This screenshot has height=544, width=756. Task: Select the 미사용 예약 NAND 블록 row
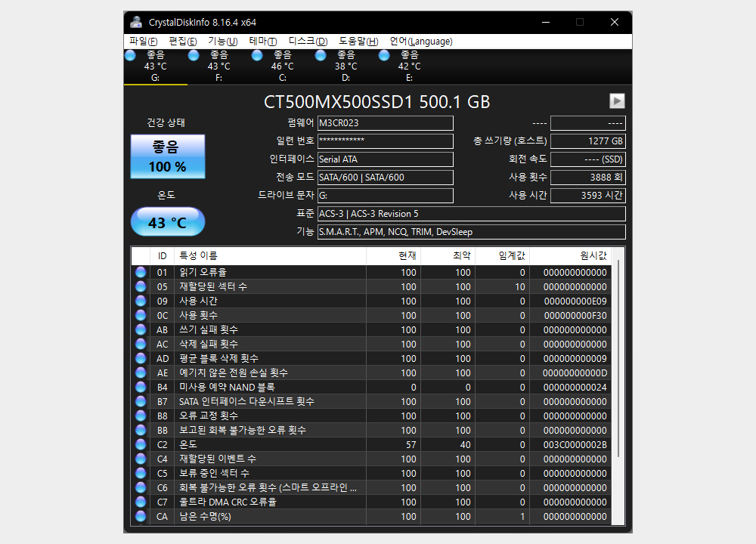[371, 387]
